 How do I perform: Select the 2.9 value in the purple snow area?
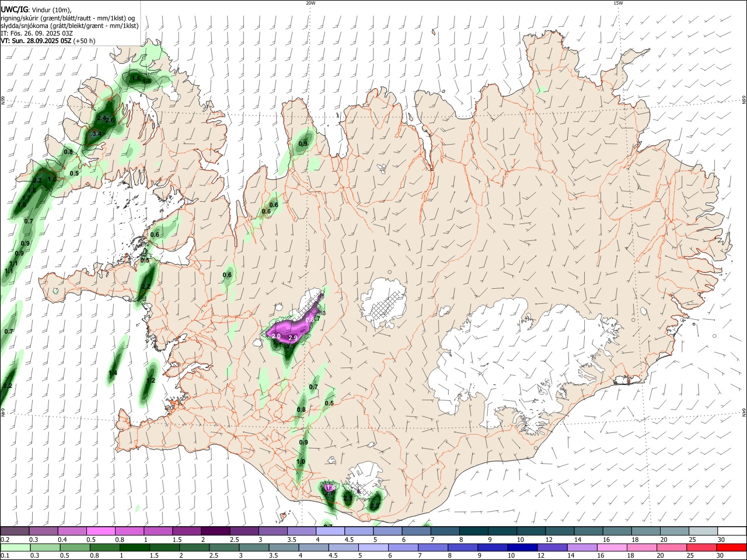coord(294,338)
